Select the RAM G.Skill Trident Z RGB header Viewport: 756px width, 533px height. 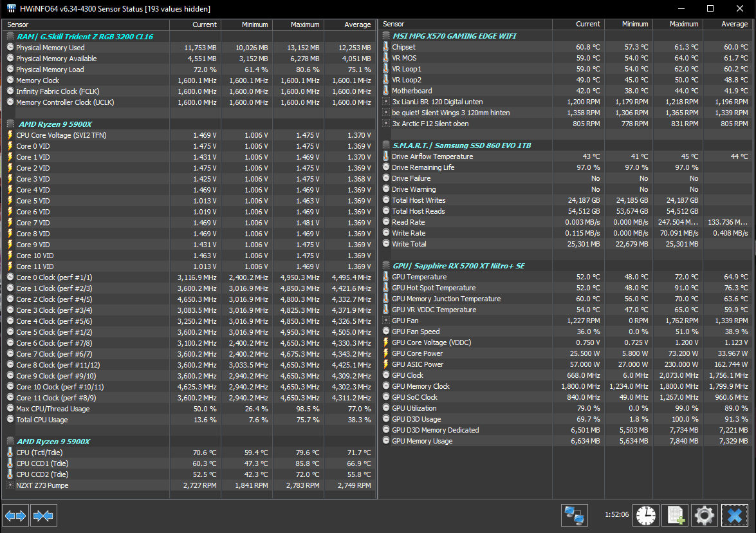click(85, 37)
